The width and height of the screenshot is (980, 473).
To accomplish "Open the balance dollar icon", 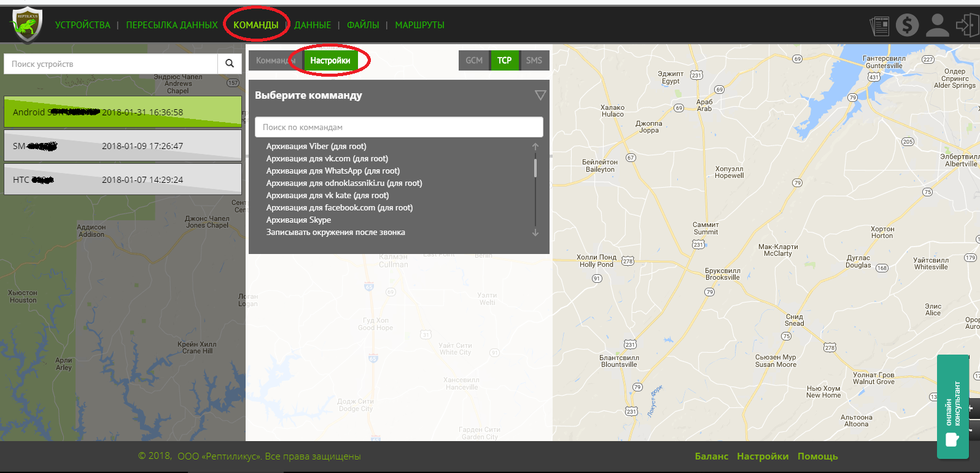I will pyautogui.click(x=907, y=25).
